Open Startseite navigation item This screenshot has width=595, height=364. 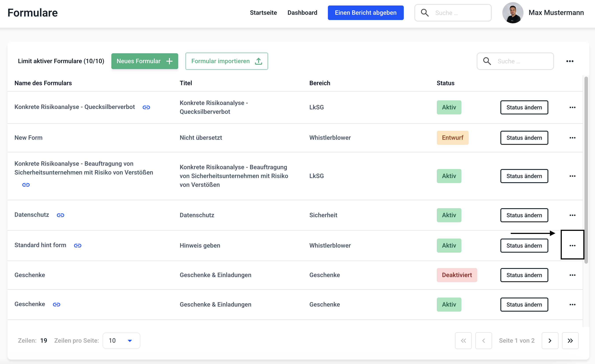263,13
